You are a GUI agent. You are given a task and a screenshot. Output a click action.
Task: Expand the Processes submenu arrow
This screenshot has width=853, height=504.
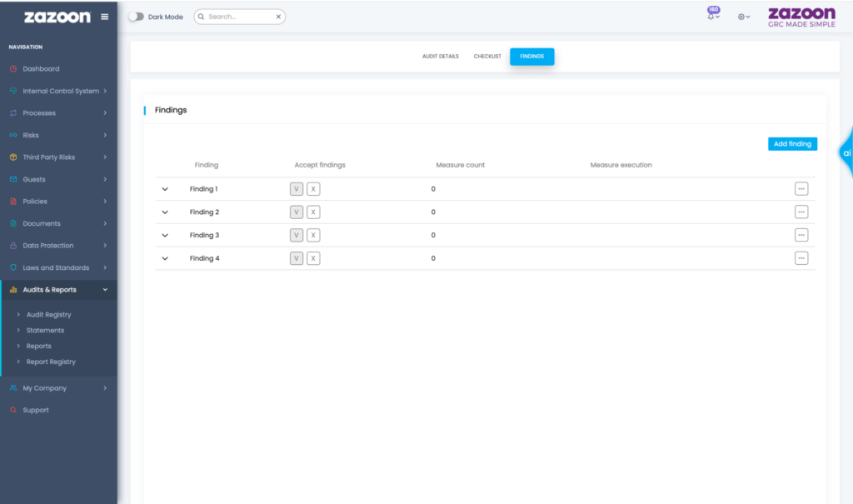point(105,113)
